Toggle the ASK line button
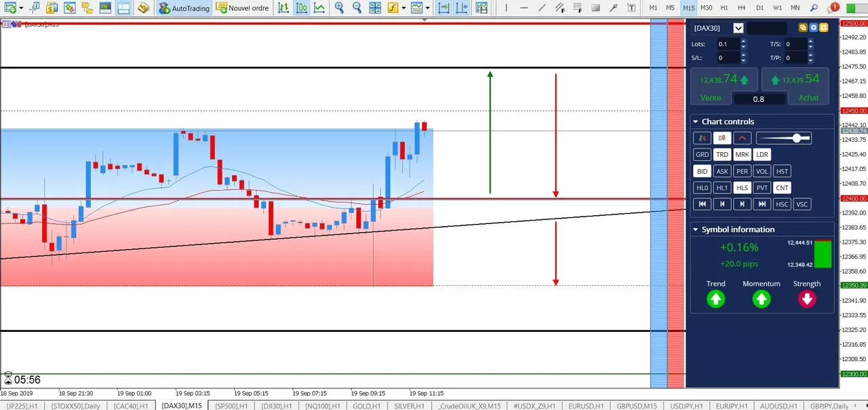 pyautogui.click(x=722, y=171)
